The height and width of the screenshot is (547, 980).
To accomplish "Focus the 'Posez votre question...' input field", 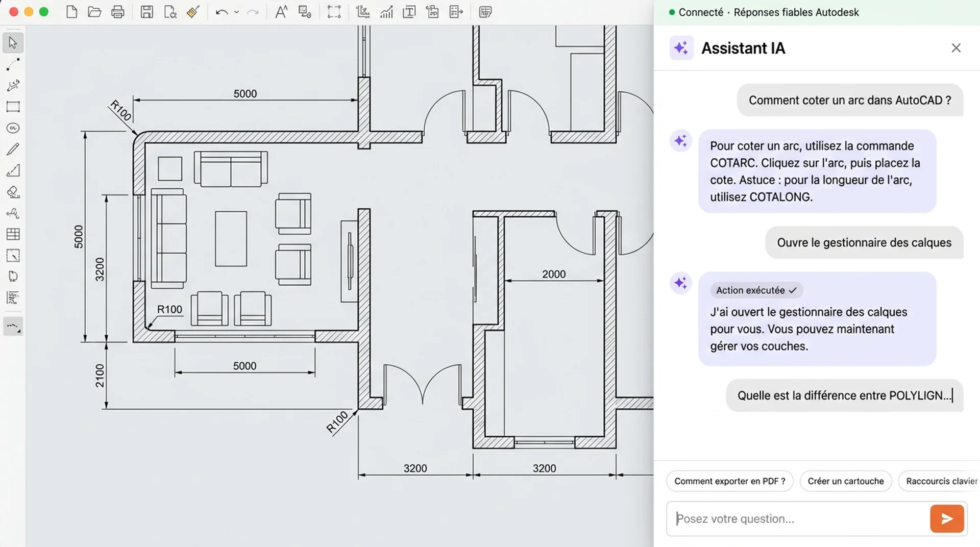I will 798,519.
